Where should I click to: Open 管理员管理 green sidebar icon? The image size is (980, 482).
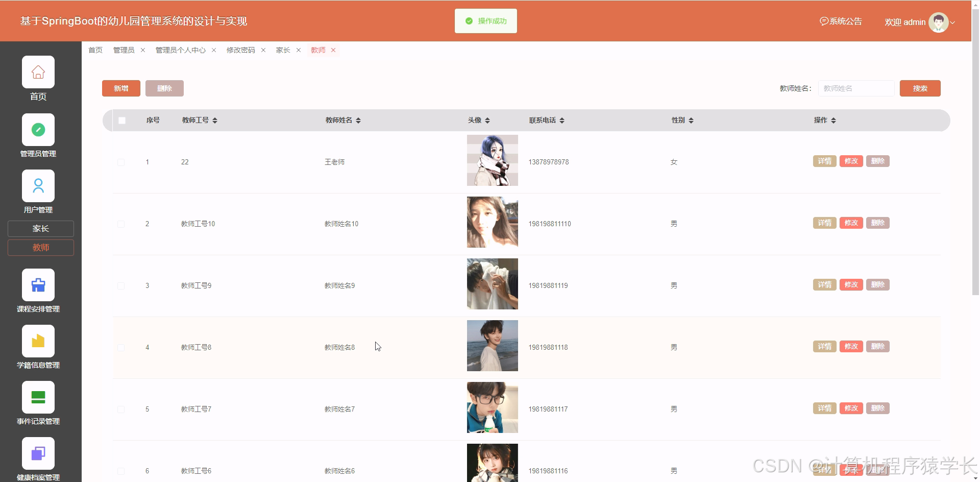[38, 130]
